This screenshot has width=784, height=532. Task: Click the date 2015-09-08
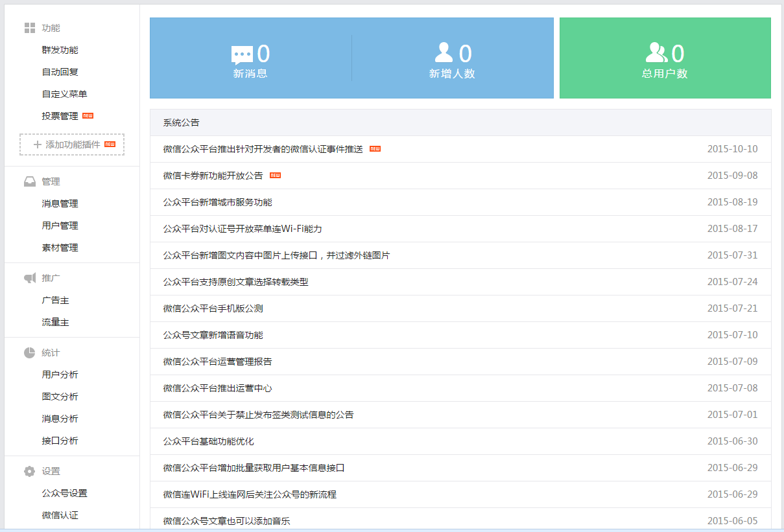click(x=732, y=176)
